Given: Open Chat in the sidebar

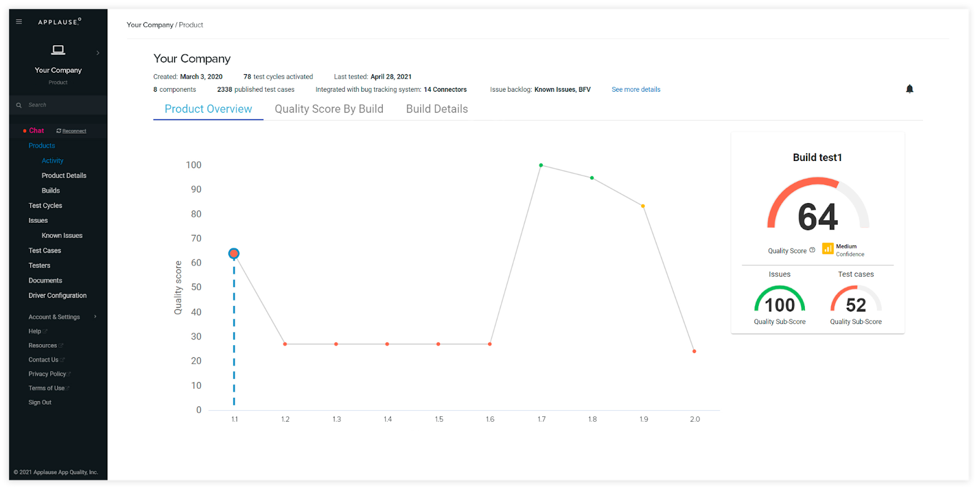Looking at the screenshot, I should (36, 130).
